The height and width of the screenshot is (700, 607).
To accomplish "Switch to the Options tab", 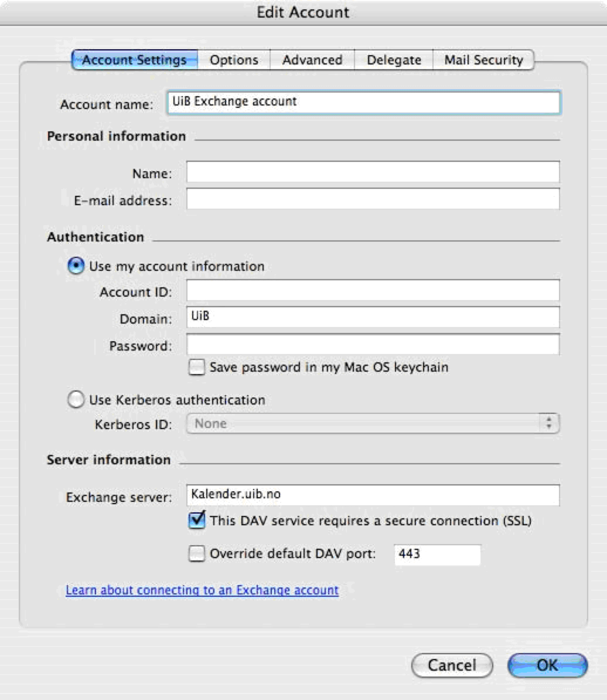I will click(x=234, y=60).
